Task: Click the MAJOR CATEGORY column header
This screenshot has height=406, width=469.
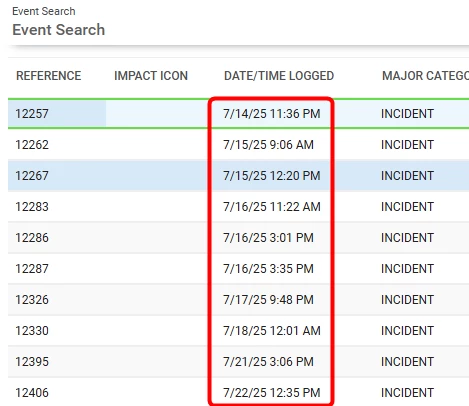Action: tap(425, 76)
